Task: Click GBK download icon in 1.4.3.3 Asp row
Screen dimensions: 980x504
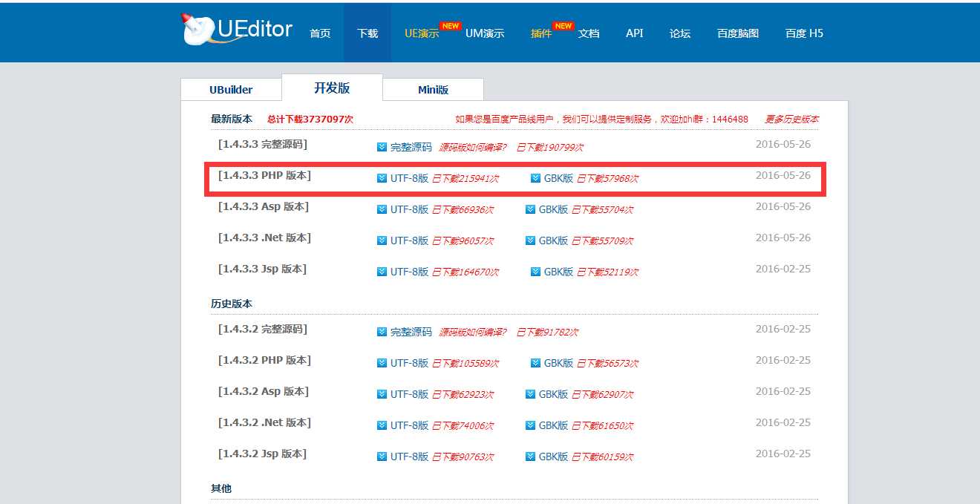Action: pyautogui.click(x=530, y=209)
